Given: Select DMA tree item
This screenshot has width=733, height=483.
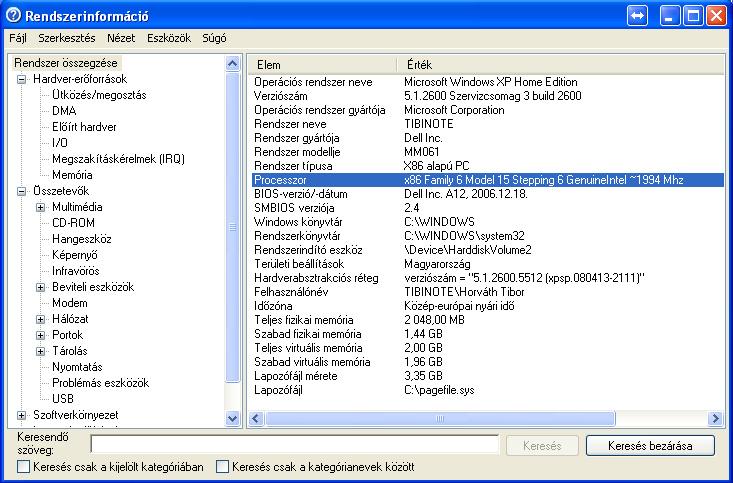Looking at the screenshot, I should click(64, 111).
